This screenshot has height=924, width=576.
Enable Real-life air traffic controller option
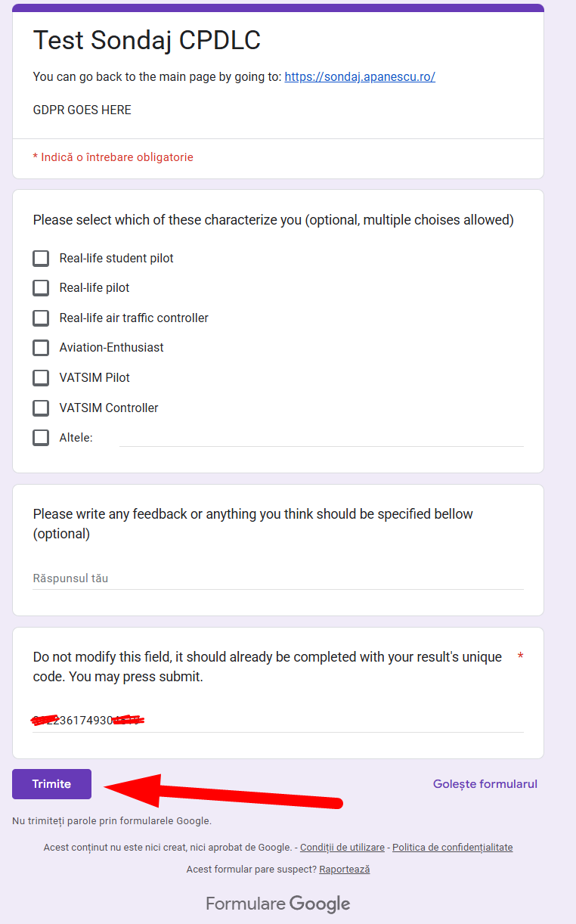(x=41, y=318)
